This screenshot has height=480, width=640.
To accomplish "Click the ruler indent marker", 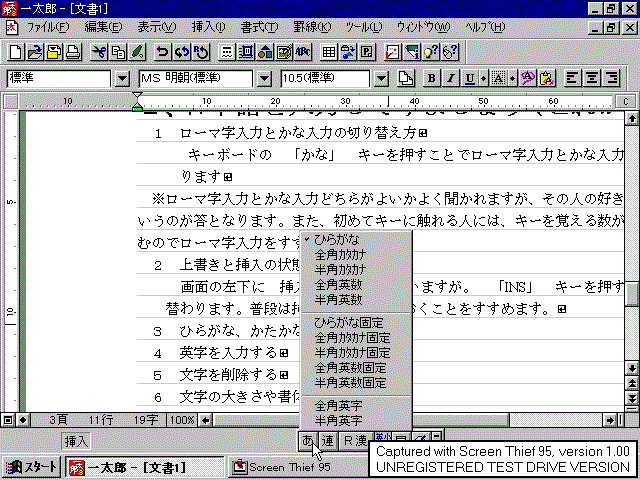I will (x=138, y=102).
